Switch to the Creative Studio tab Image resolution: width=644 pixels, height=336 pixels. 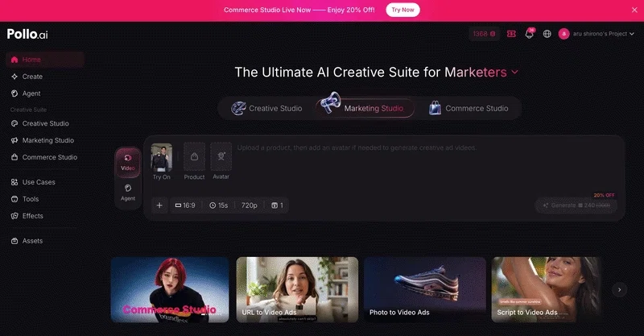click(267, 108)
